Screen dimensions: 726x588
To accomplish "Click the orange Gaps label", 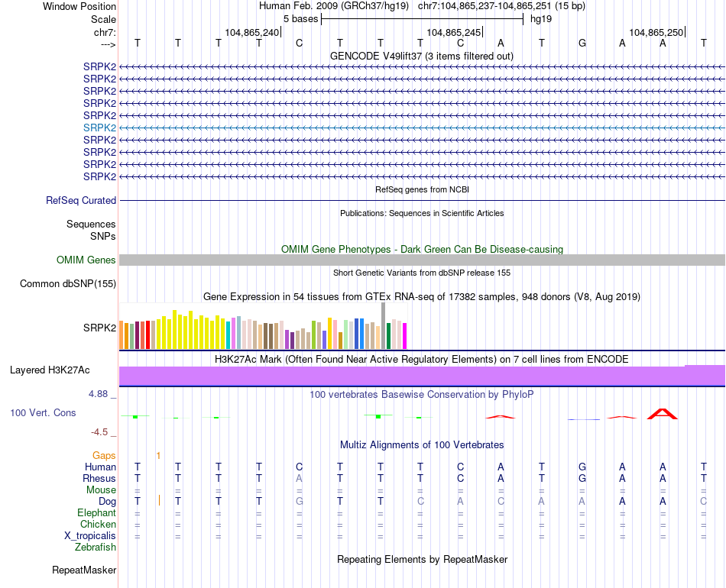I will click(104, 456).
